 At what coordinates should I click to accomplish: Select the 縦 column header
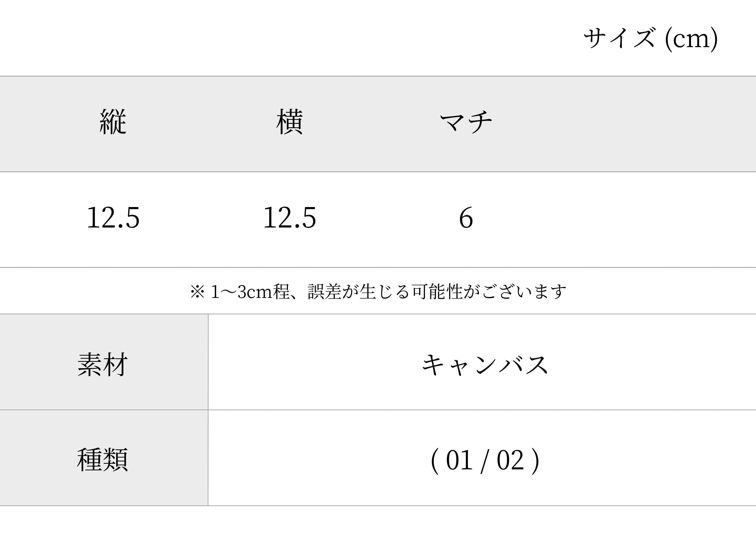113,122
